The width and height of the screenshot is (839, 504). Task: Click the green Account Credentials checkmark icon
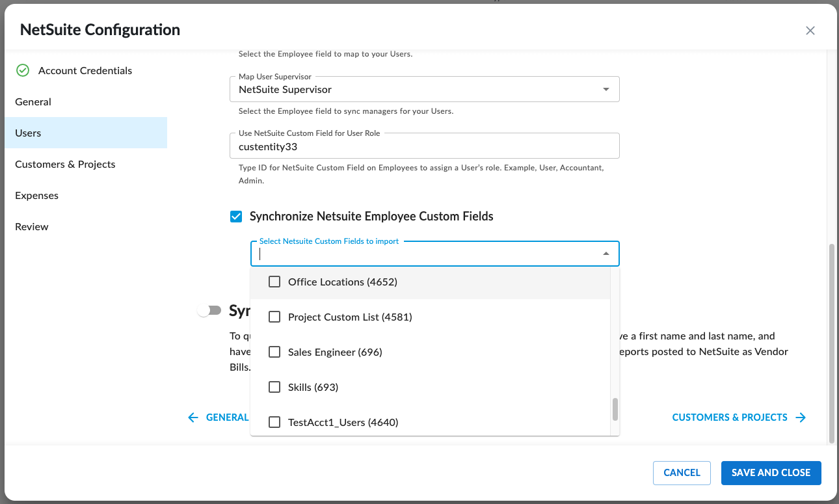tap(23, 70)
